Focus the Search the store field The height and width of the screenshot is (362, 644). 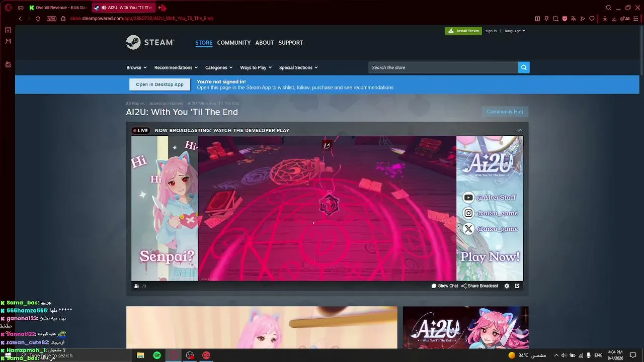click(x=443, y=67)
